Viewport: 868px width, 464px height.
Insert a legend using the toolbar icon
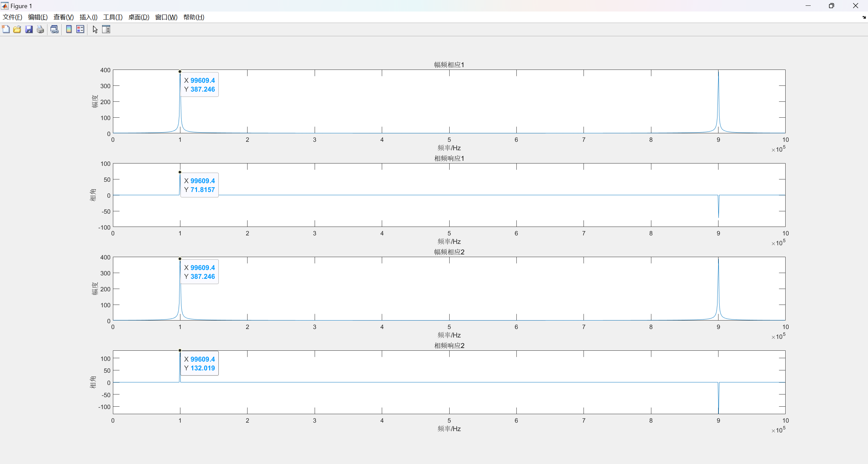[x=80, y=30]
